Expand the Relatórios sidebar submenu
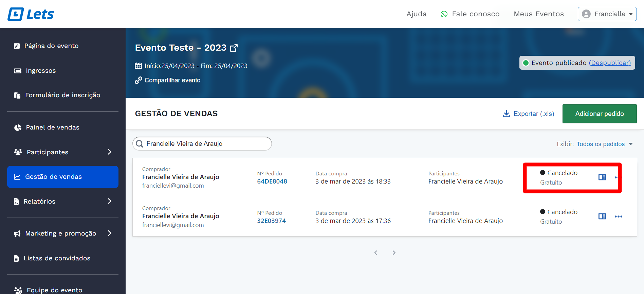This screenshot has height=294, width=644. pyautogui.click(x=109, y=201)
